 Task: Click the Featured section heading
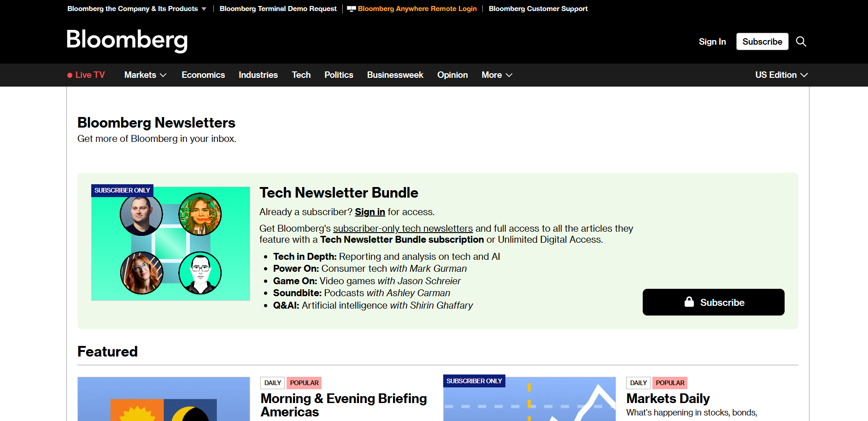tap(107, 351)
